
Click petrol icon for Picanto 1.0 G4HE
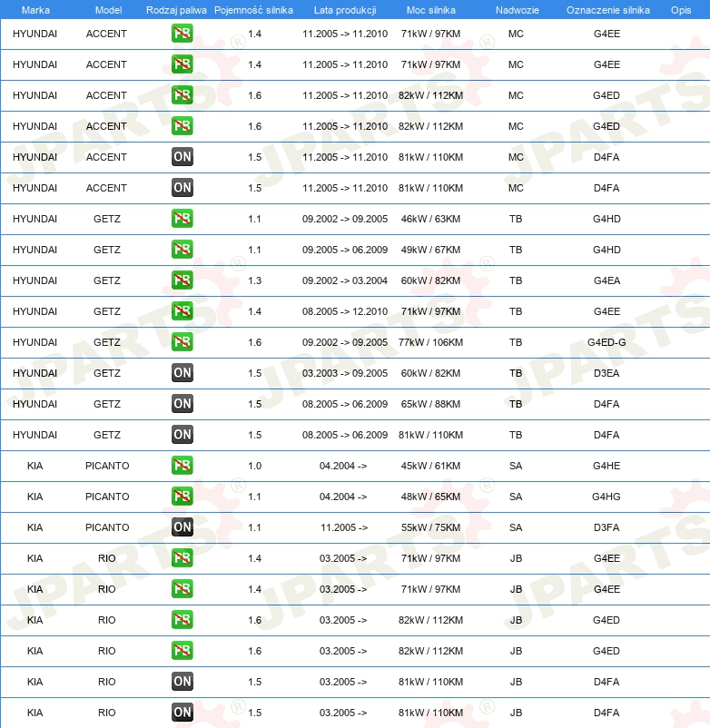click(182, 466)
